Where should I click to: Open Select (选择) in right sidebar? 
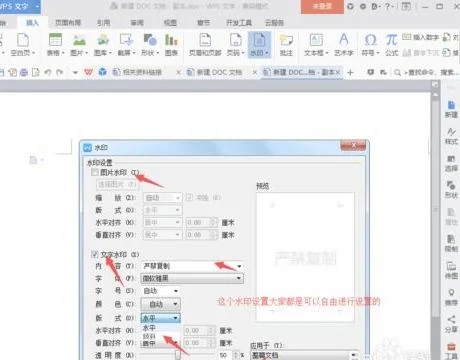tap(451, 163)
